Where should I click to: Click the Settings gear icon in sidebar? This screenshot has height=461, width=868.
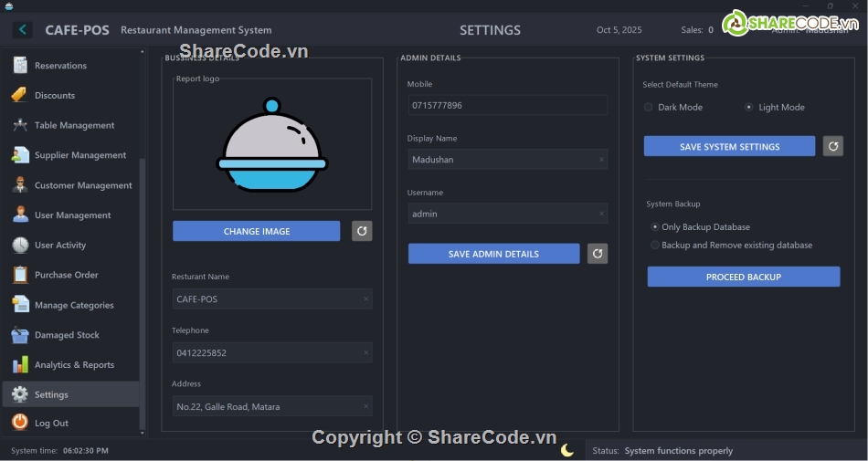[x=19, y=394]
